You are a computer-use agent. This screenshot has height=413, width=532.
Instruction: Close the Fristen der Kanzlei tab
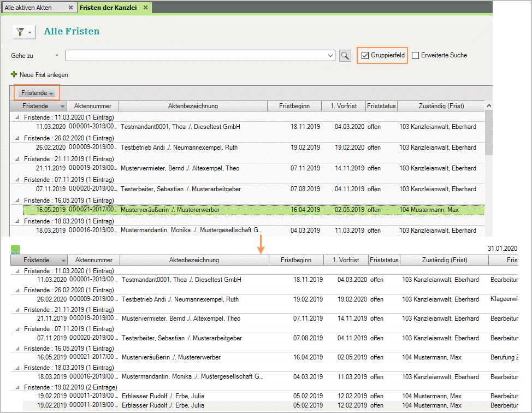tap(145, 8)
